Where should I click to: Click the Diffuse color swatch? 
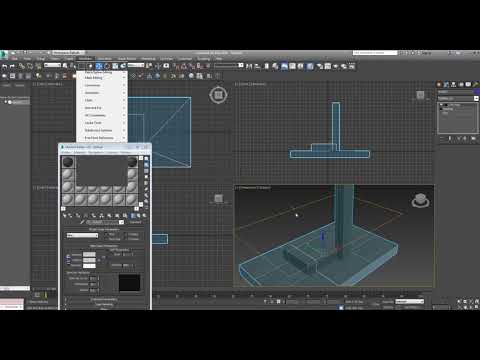point(89,260)
